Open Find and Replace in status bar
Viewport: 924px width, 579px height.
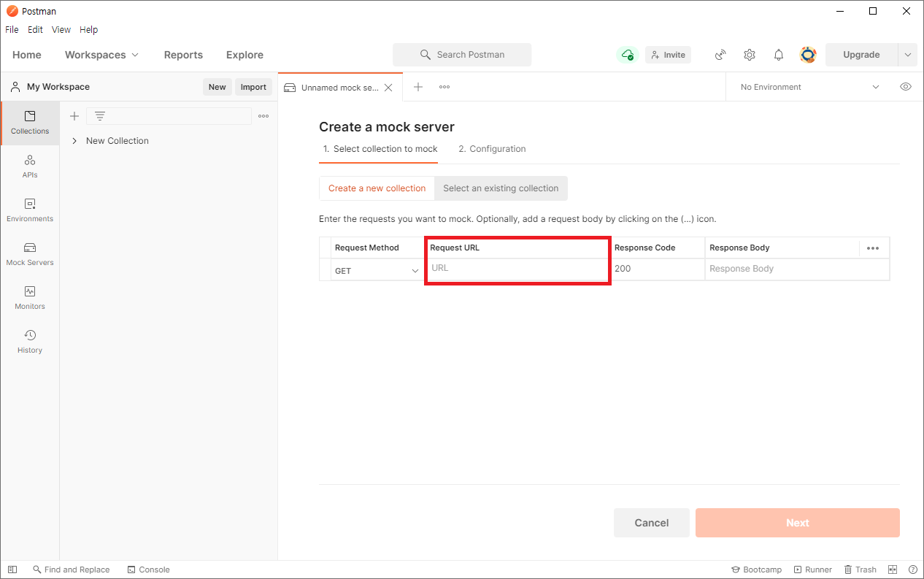72,570
